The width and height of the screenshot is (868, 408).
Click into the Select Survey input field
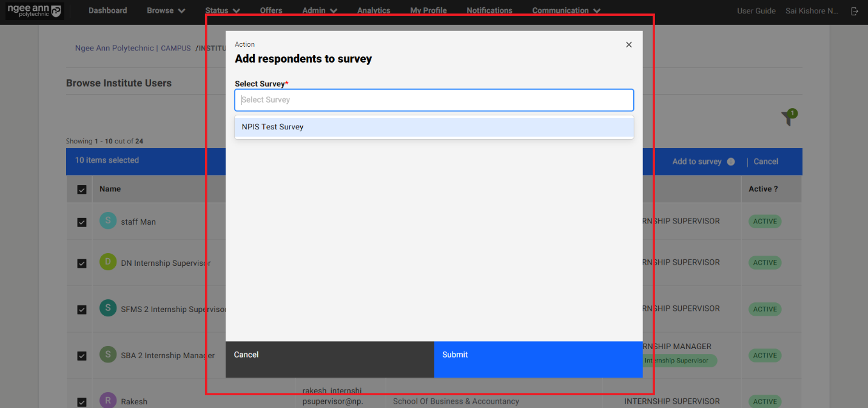pyautogui.click(x=434, y=100)
